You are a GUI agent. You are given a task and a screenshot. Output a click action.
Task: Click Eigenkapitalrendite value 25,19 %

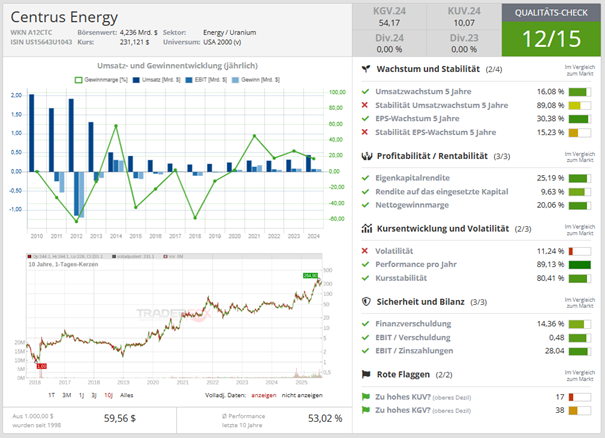(x=550, y=178)
